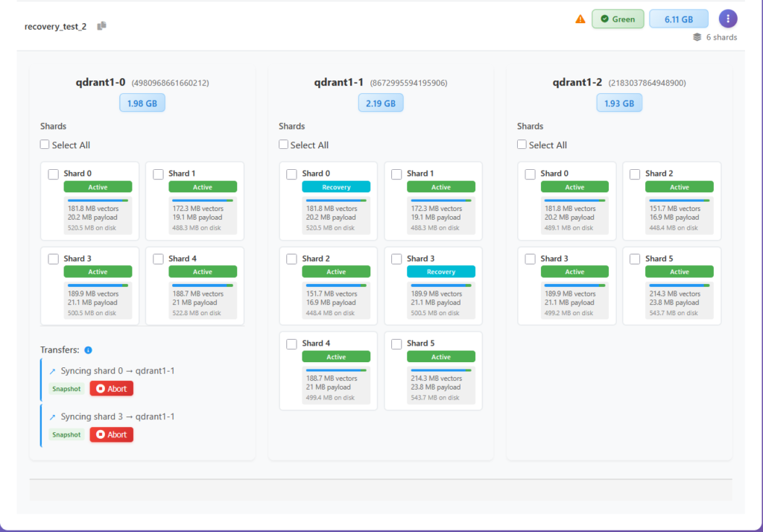The image size is (763, 532).
Task: Abort the shard 3 sync transfer
Action: pyautogui.click(x=111, y=434)
